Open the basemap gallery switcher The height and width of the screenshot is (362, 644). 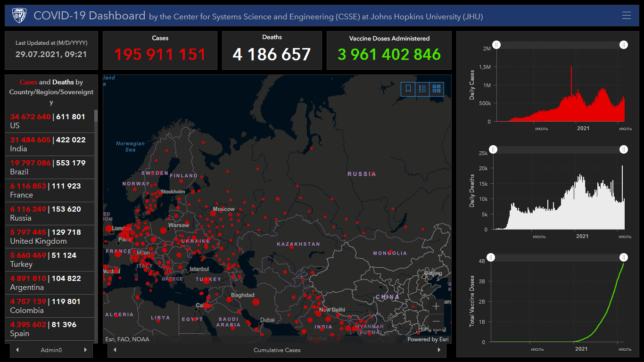pos(437,89)
